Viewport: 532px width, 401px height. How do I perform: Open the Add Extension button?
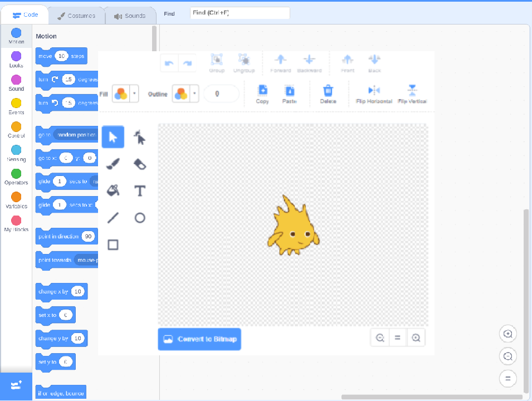pos(16,386)
